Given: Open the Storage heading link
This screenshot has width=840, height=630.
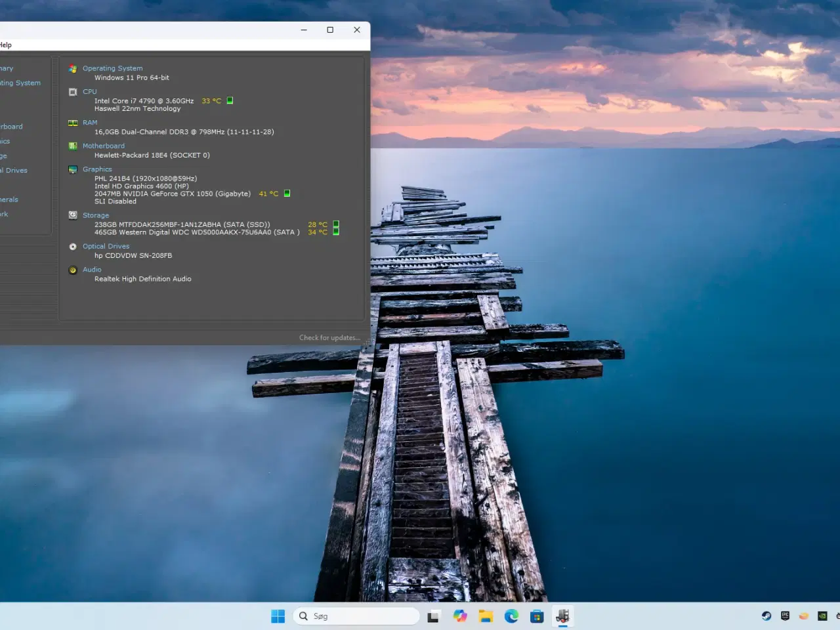Looking at the screenshot, I should click(x=96, y=215).
